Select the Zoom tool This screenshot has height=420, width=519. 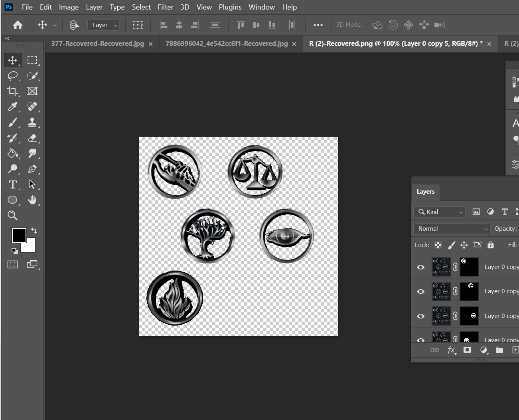12,216
